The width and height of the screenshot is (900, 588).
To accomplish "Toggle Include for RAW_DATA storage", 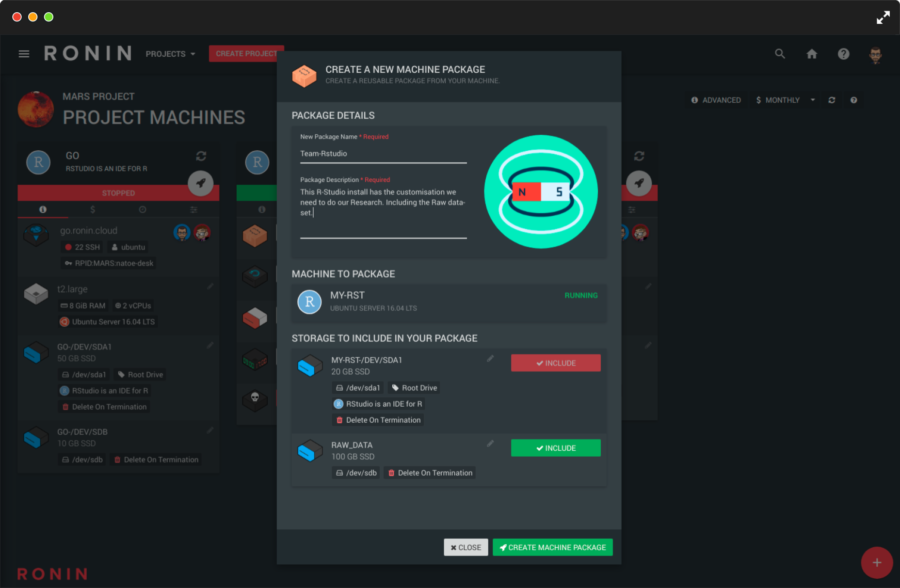I will point(555,448).
